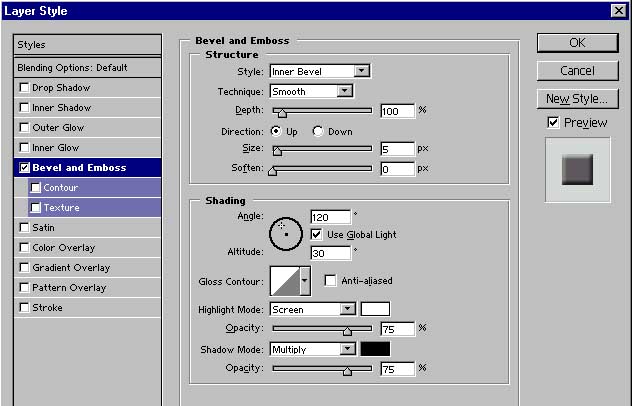The image size is (632, 406).
Task: Click the Altitude input field
Action: [330, 253]
